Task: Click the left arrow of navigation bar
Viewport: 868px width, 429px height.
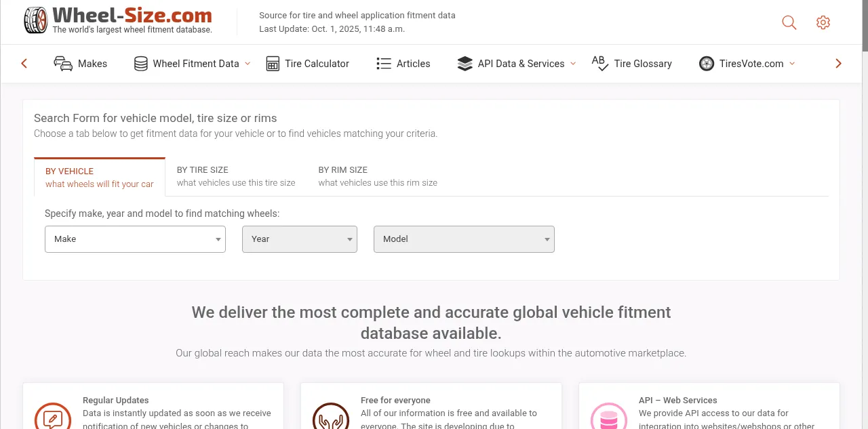Action: point(24,64)
